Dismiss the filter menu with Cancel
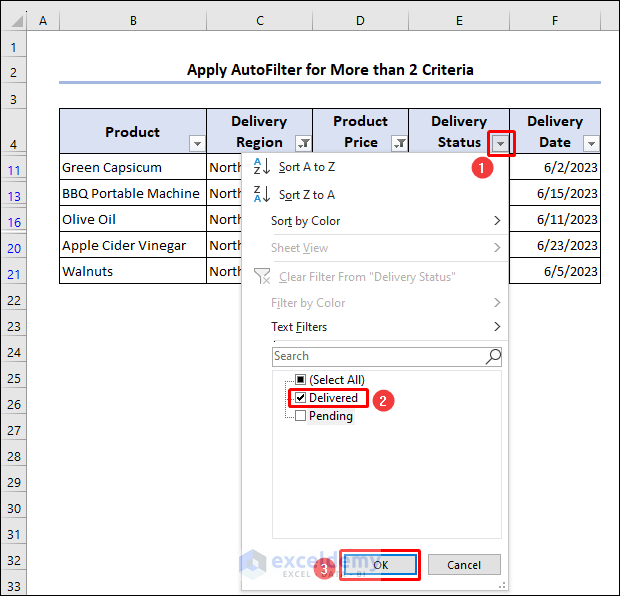The width and height of the screenshot is (620, 596). pos(464,564)
